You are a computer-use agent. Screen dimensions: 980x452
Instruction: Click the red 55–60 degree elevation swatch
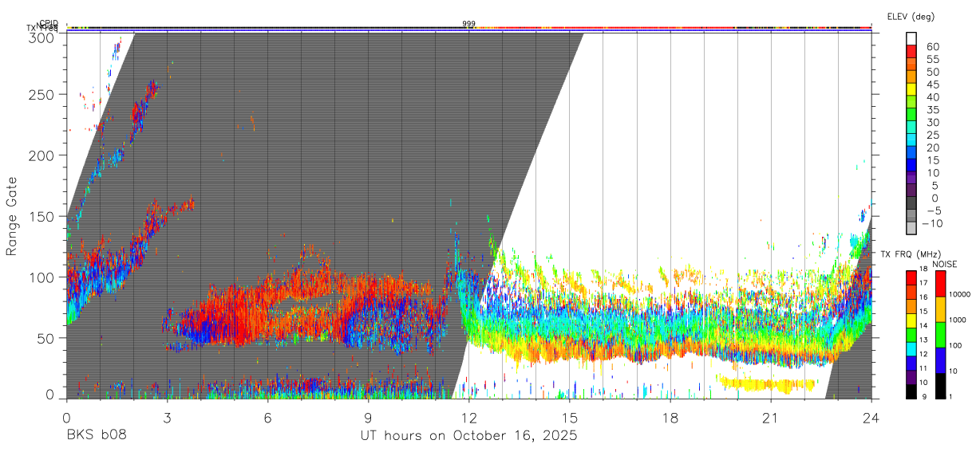click(x=911, y=52)
